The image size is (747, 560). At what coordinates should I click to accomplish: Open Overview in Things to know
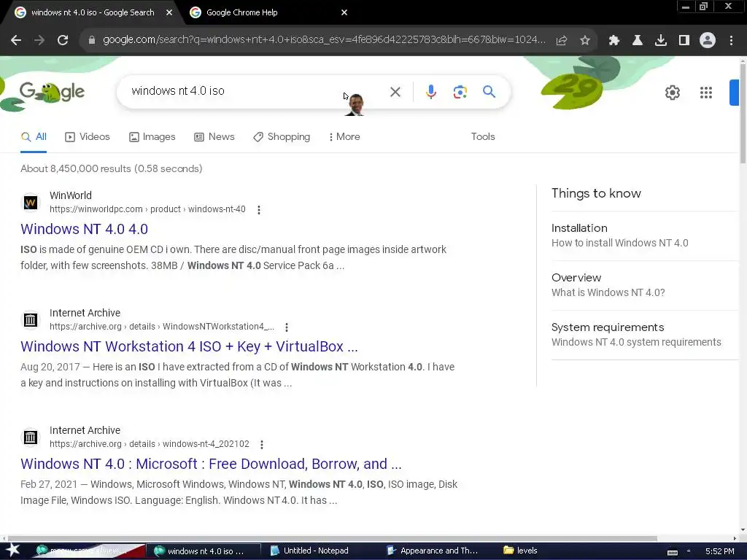644,285
